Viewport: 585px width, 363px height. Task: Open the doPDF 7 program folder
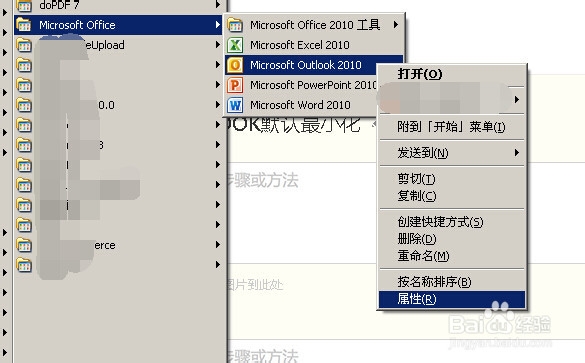click(118, 6)
